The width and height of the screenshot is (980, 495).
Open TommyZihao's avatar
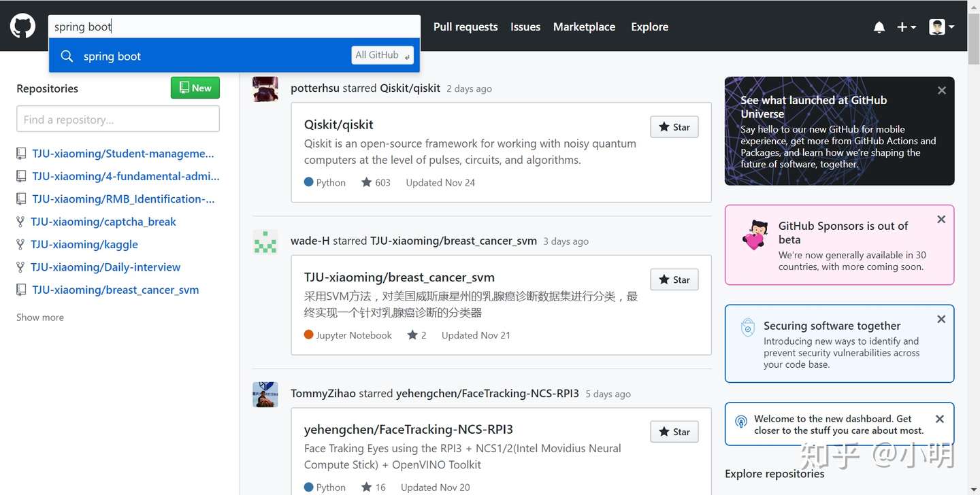pos(265,394)
